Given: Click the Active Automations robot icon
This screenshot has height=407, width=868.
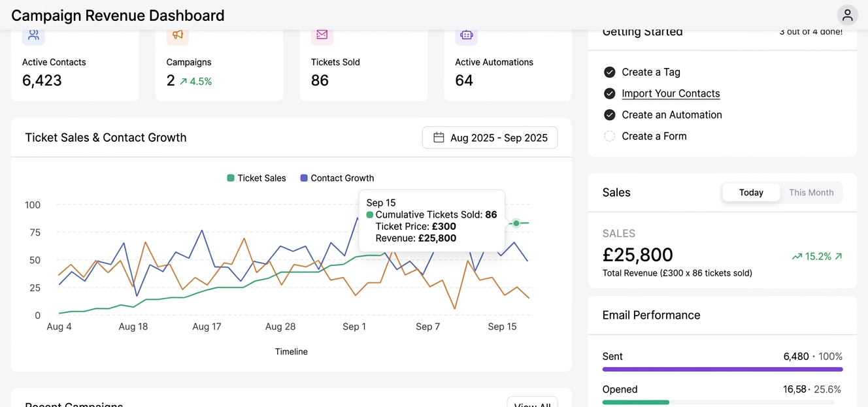Looking at the screenshot, I should (x=466, y=35).
